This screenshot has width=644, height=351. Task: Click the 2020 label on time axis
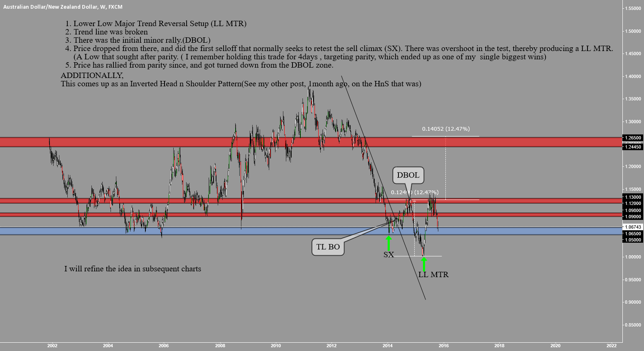[x=555, y=345]
